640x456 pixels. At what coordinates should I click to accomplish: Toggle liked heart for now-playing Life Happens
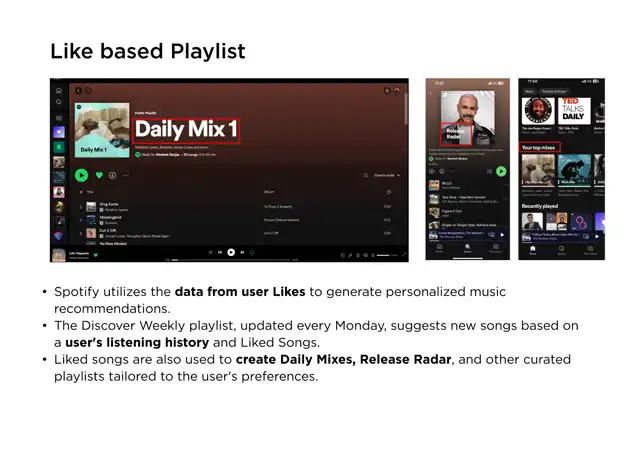[x=96, y=255]
